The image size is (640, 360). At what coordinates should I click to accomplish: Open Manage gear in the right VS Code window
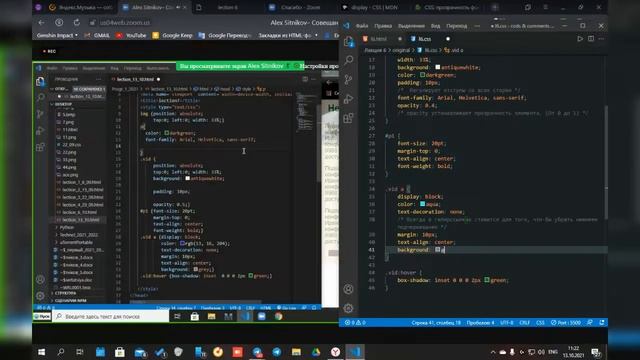[349, 308]
